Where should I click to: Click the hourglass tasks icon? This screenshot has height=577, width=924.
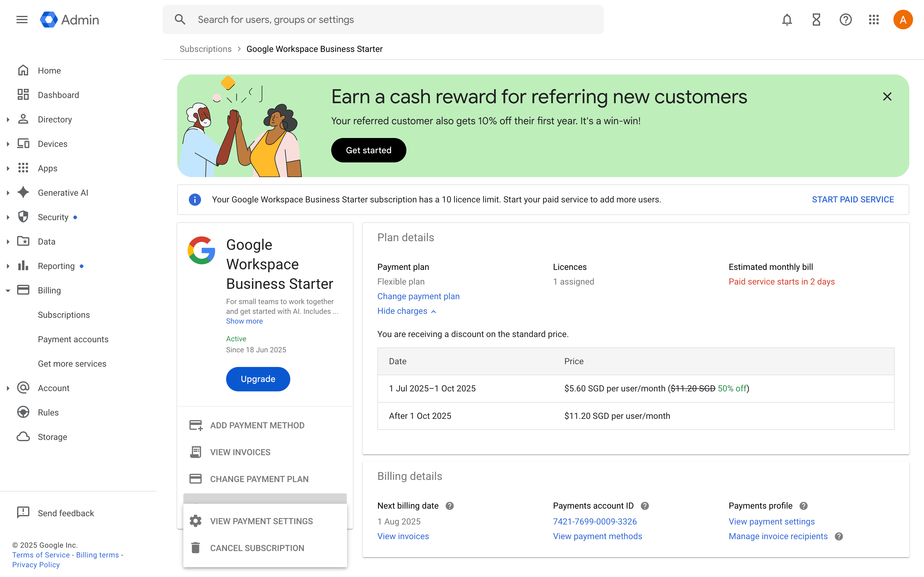coord(816,20)
